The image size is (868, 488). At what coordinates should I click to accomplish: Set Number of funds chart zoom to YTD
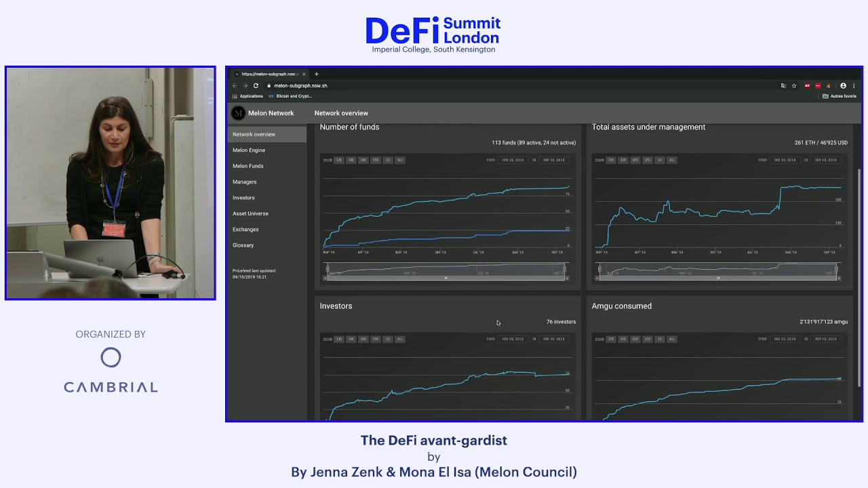pos(376,160)
